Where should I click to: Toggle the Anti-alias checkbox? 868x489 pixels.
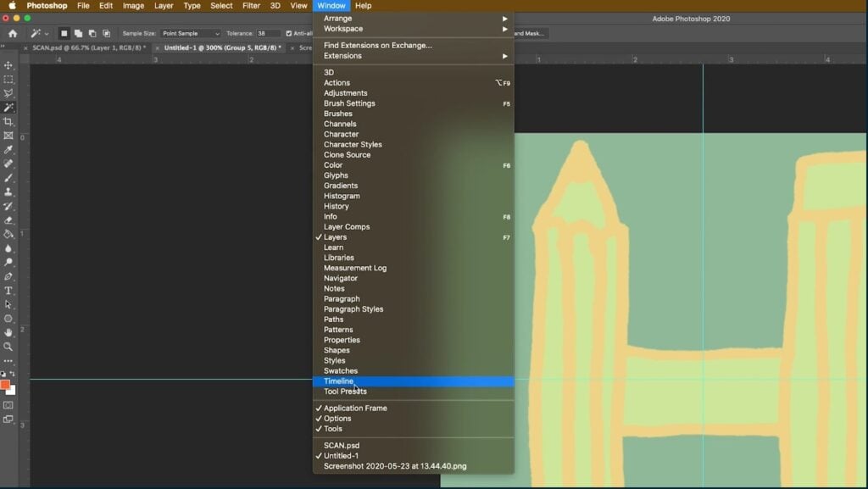point(288,34)
